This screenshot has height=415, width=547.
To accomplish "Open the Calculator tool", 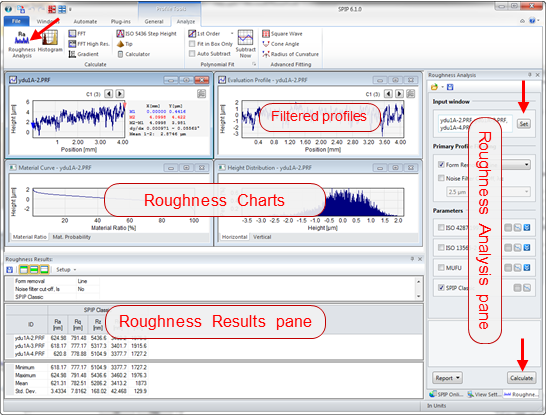I will [134, 54].
